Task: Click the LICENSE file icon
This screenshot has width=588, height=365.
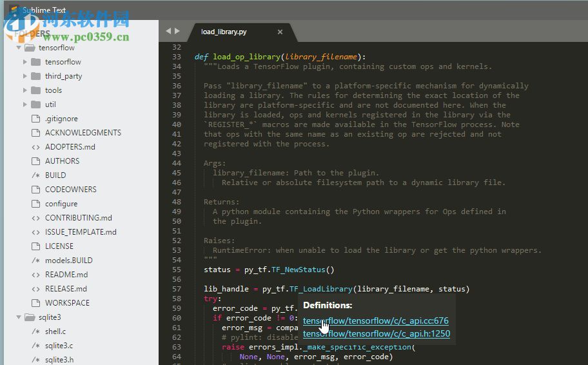Action: (x=36, y=246)
